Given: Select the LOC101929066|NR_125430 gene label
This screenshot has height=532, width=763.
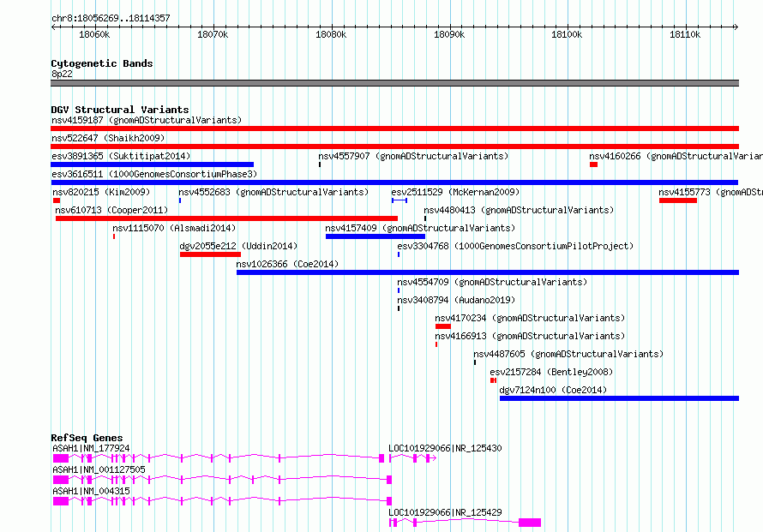Looking at the screenshot, I should coord(445,448).
